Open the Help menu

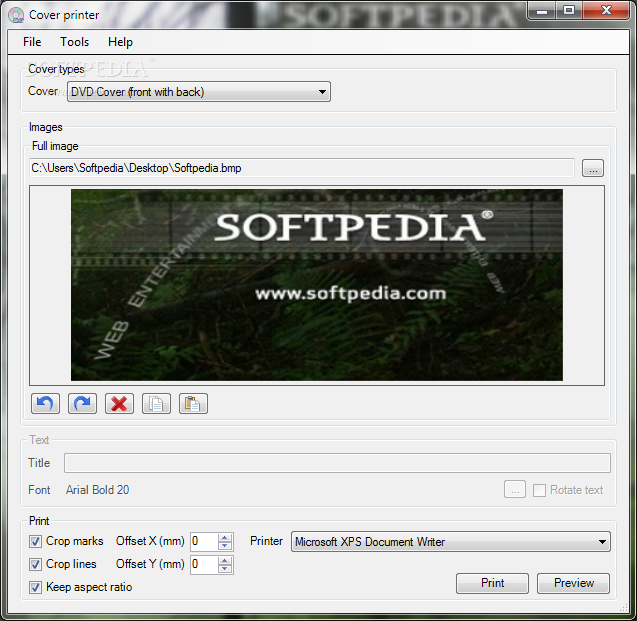point(120,42)
